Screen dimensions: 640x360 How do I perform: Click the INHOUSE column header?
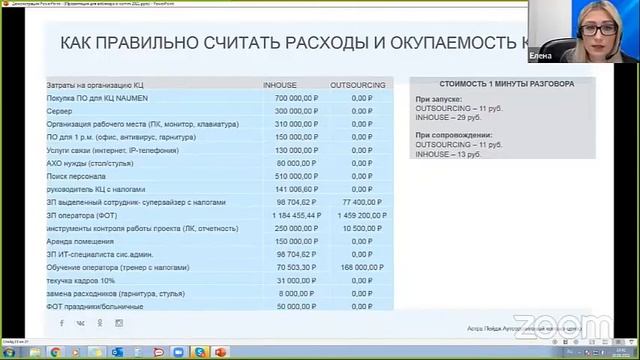(280, 85)
